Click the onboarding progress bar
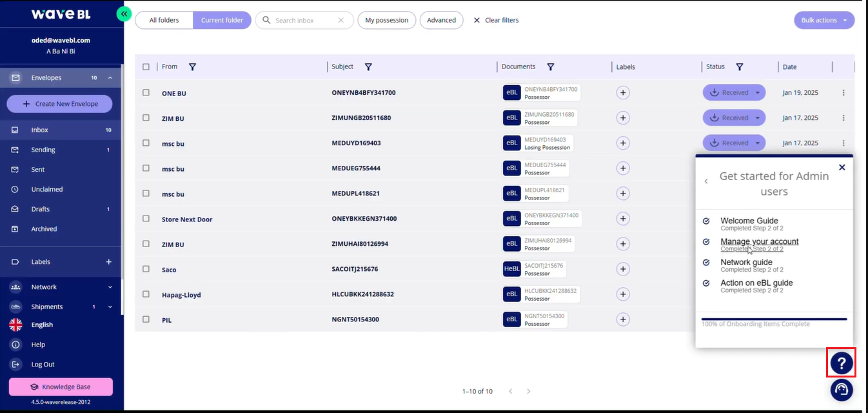868x413 pixels. 774,319
